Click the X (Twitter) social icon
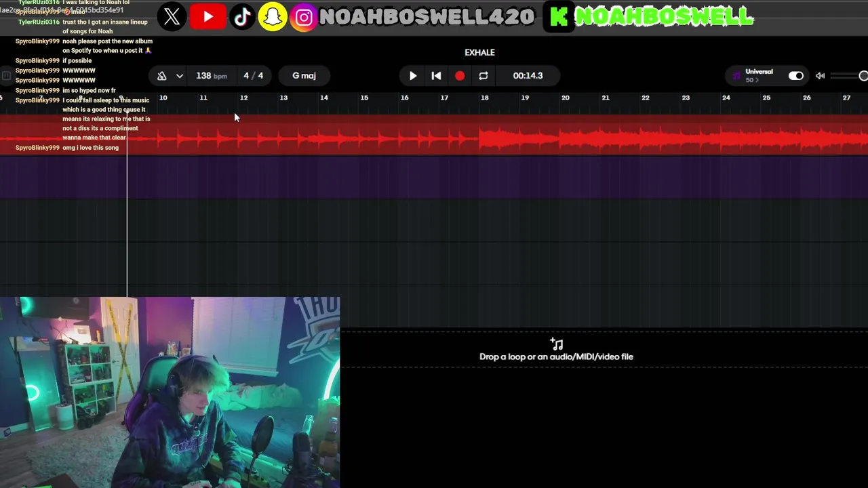This screenshot has height=488, width=868. click(172, 17)
